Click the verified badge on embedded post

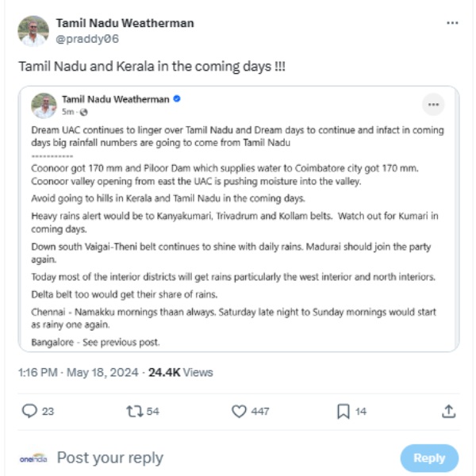177,100
